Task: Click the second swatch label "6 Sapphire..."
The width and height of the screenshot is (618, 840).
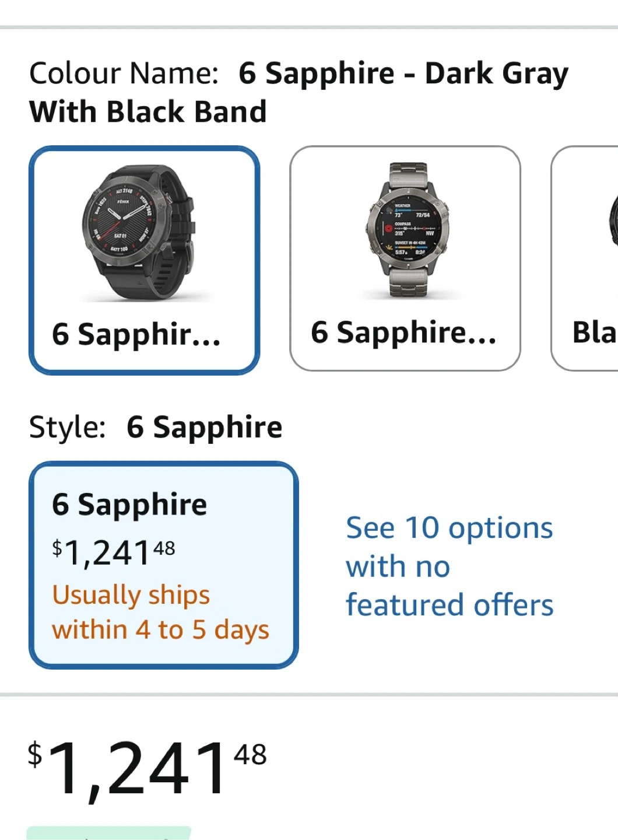Action: click(403, 332)
